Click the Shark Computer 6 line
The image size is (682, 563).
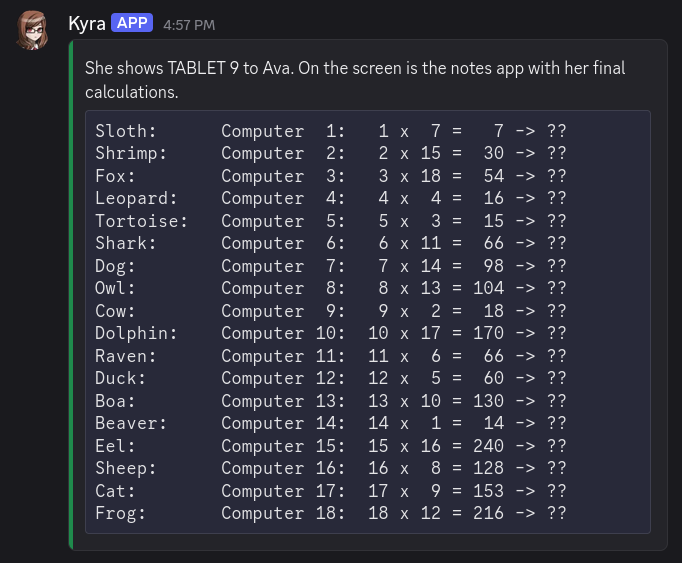[331, 243]
